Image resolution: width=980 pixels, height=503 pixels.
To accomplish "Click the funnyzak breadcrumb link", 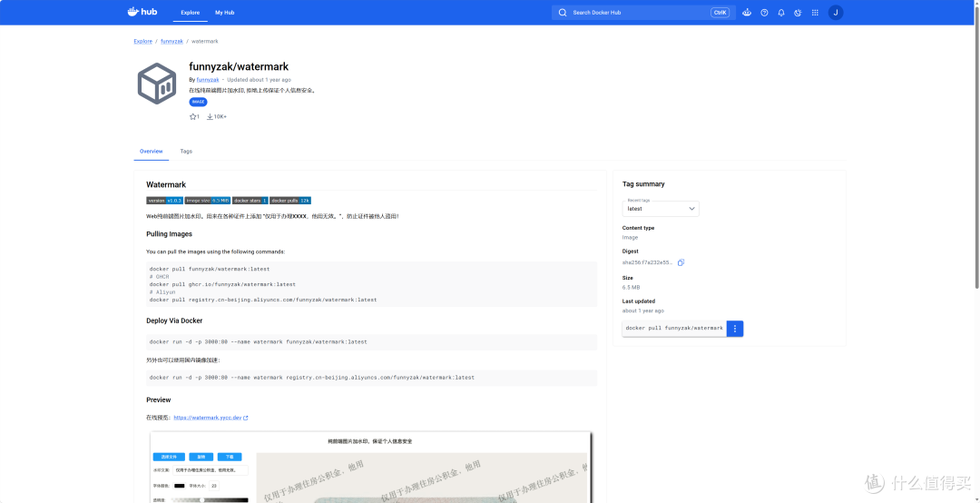I will (x=171, y=41).
